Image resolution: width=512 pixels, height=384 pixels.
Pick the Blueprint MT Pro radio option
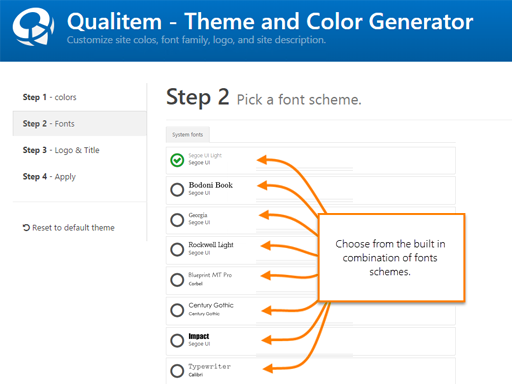[x=177, y=280]
